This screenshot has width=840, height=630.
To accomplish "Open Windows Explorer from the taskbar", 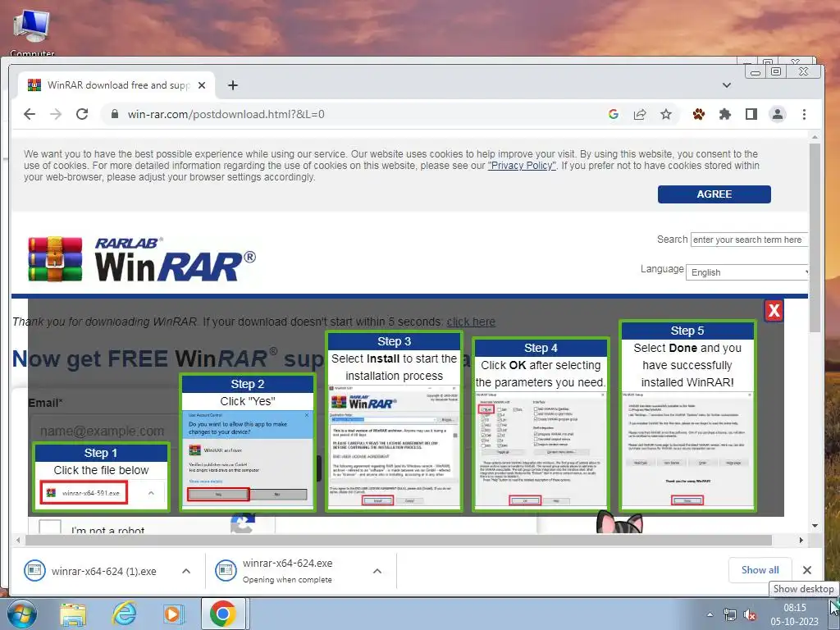I will [73, 614].
